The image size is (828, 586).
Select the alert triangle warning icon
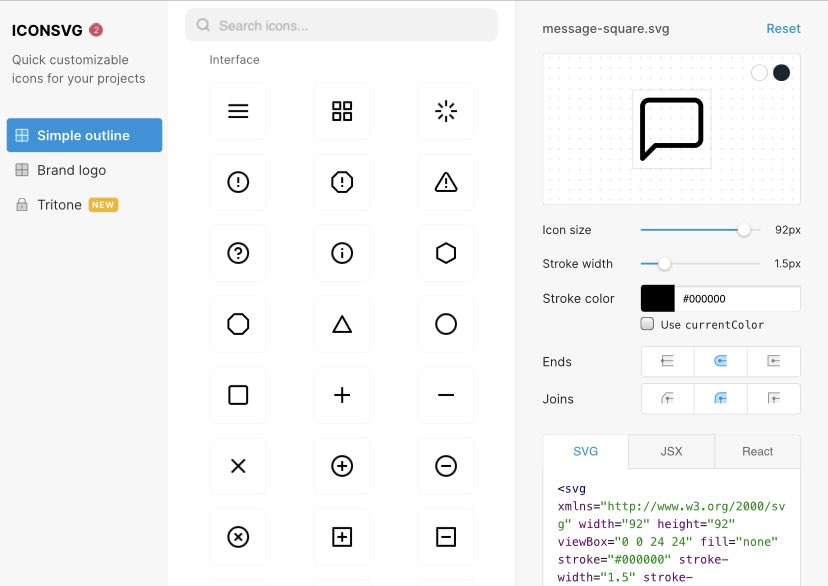point(446,182)
